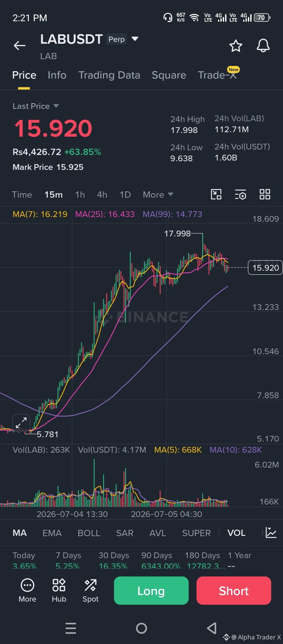Tap the red Short button

[234, 591]
